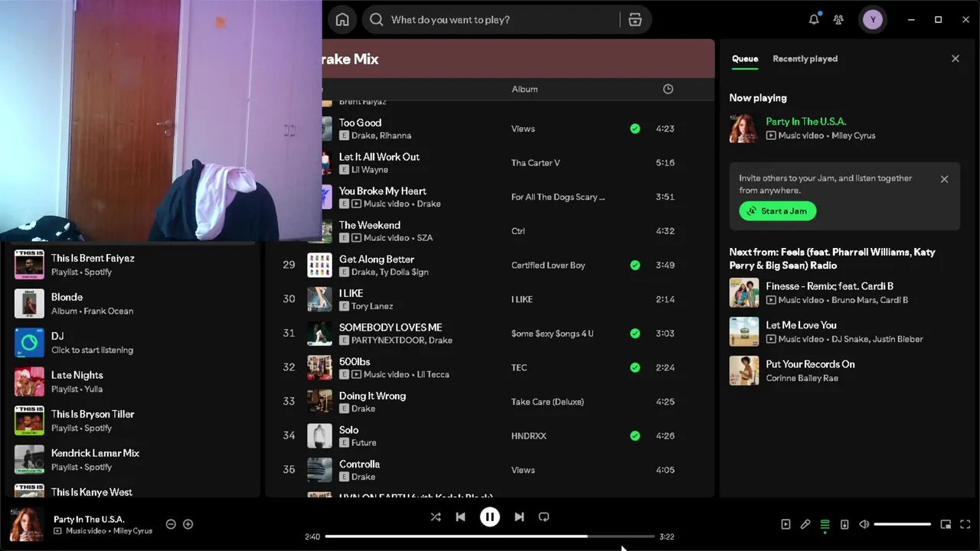The image size is (980, 551).
Task: Open This Is Brent Faiyaz playlist
Action: [134, 265]
